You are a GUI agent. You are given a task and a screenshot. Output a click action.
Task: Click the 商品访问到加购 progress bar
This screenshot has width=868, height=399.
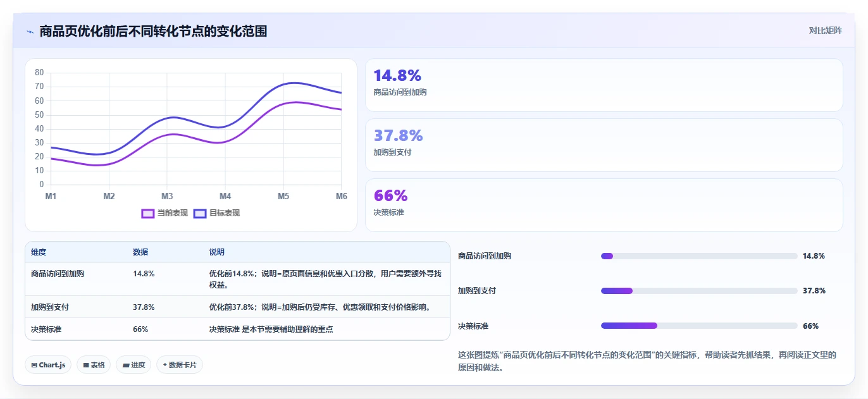click(699, 256)
